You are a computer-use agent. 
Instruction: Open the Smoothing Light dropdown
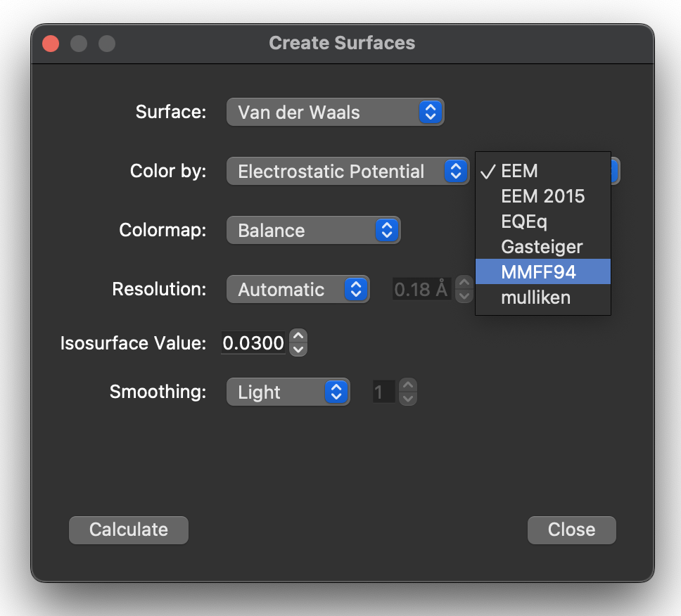[x=288, y=392]
